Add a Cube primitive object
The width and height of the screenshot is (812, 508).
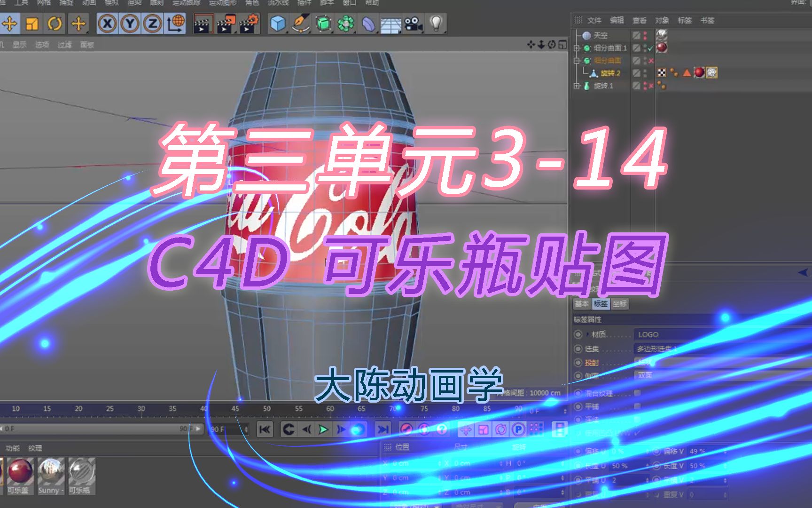278,23
